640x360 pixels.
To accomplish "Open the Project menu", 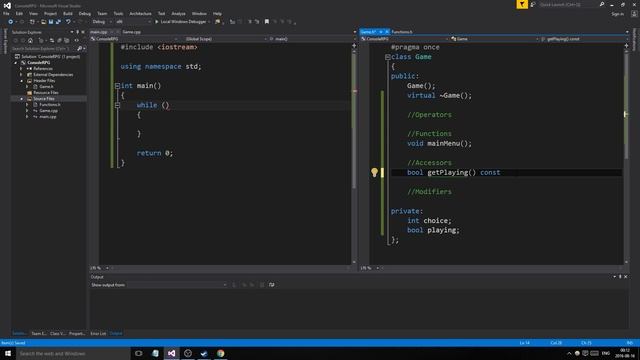I will (x=50, y=13).
